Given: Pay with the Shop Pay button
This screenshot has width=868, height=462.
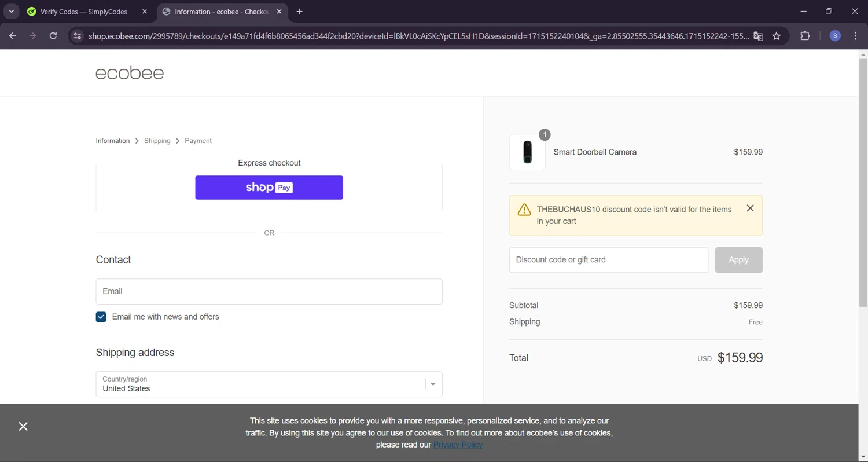Looking at the screenshot, I should pyautogui.click(x=269, y=188).
